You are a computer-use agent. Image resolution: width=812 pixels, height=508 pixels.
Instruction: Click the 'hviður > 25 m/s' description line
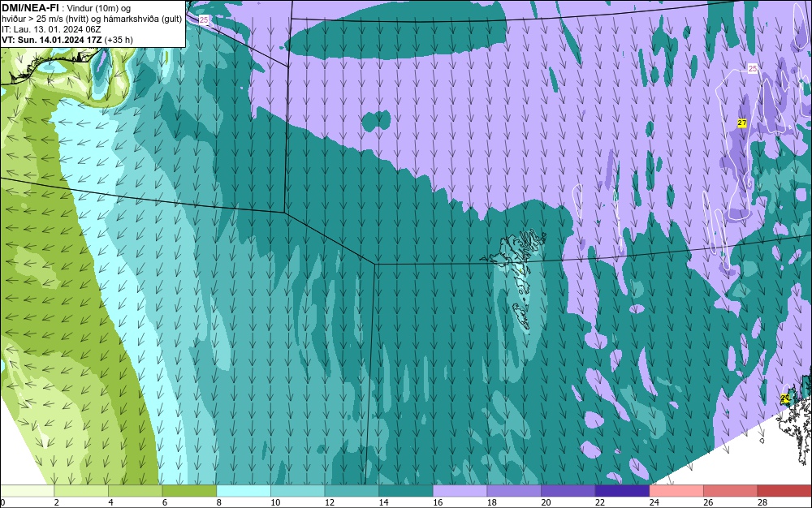[x=92, y=19]
